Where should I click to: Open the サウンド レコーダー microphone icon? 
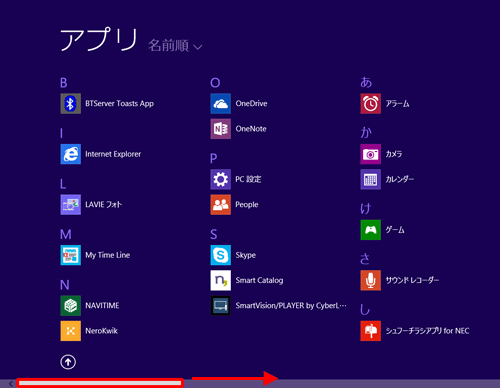tap(370, 280)
